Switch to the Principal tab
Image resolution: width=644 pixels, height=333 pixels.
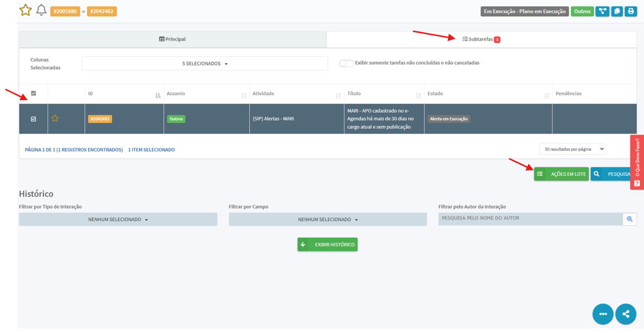pyautogui.click(x=173, y=39)
